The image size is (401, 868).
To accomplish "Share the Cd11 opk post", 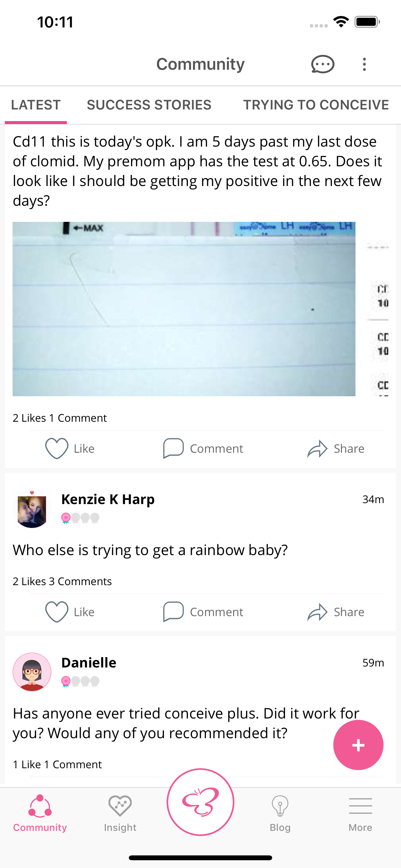I will coord(336,449).
